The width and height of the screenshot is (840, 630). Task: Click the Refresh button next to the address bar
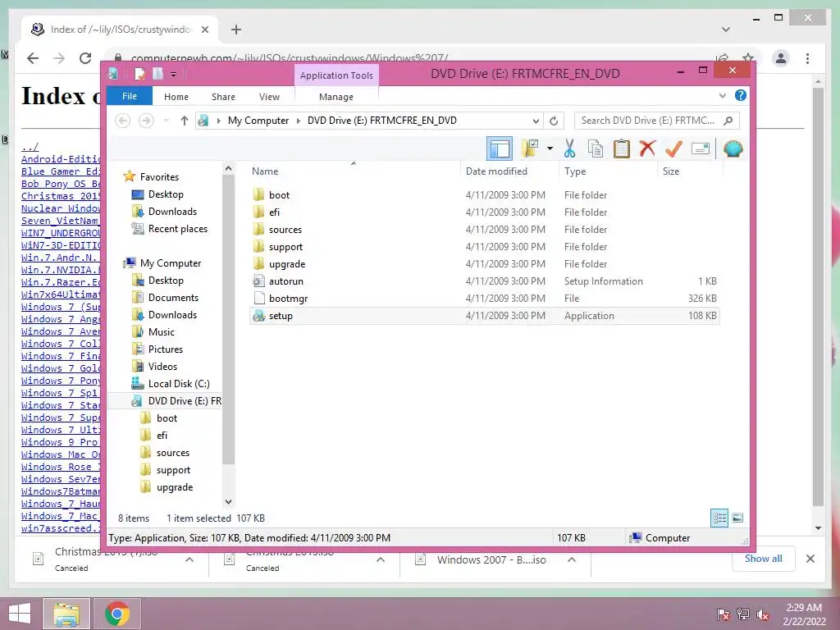pyautogui.click(x=554, y=121)
